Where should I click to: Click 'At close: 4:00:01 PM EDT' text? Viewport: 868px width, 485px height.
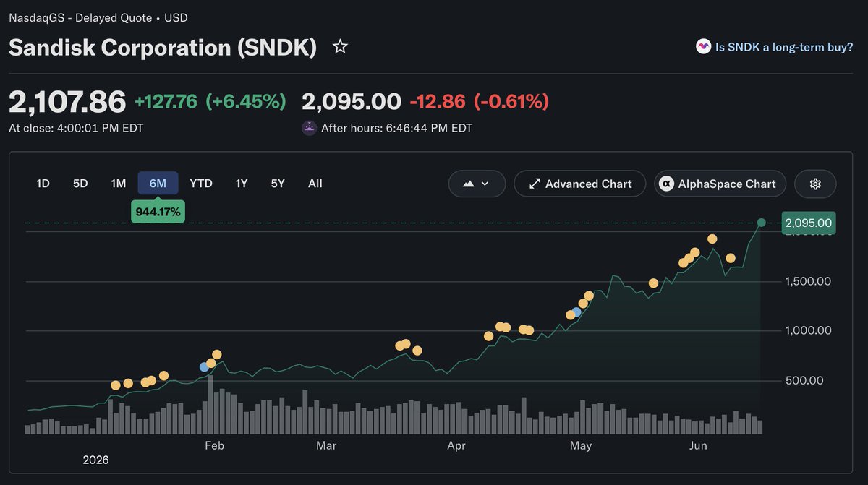pyautogui.click(x=76, y=129)
